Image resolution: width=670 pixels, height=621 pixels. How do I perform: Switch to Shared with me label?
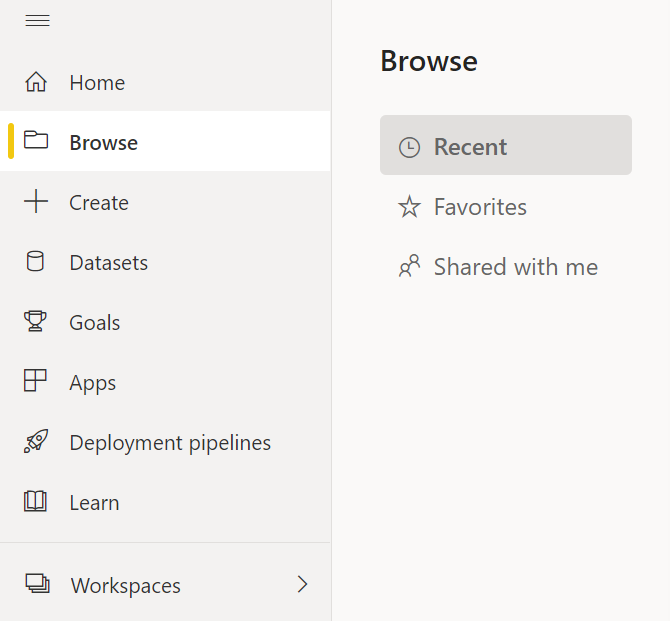point(516,267)
